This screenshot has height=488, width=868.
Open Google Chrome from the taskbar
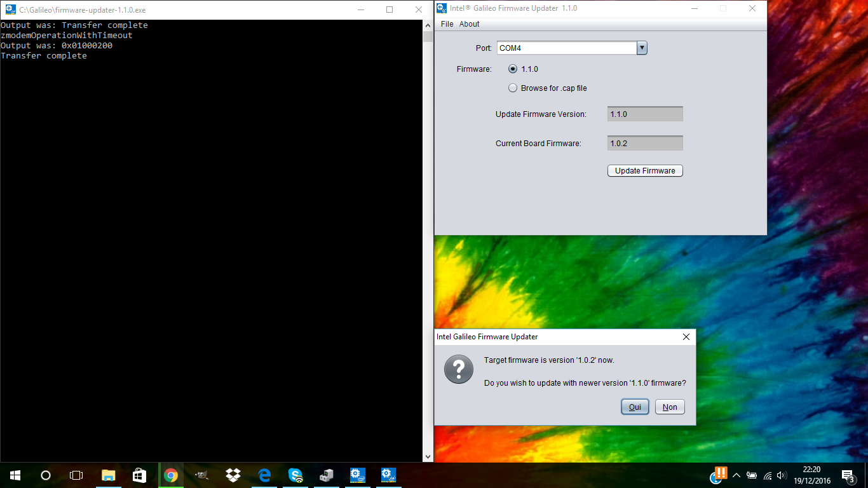point(170,475)
